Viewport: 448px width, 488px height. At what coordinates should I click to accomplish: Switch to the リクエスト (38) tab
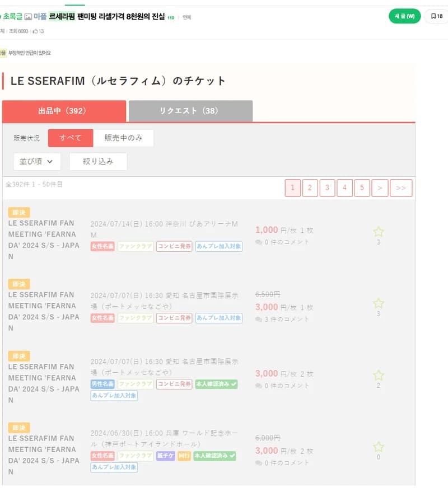(x=190, y=111)
